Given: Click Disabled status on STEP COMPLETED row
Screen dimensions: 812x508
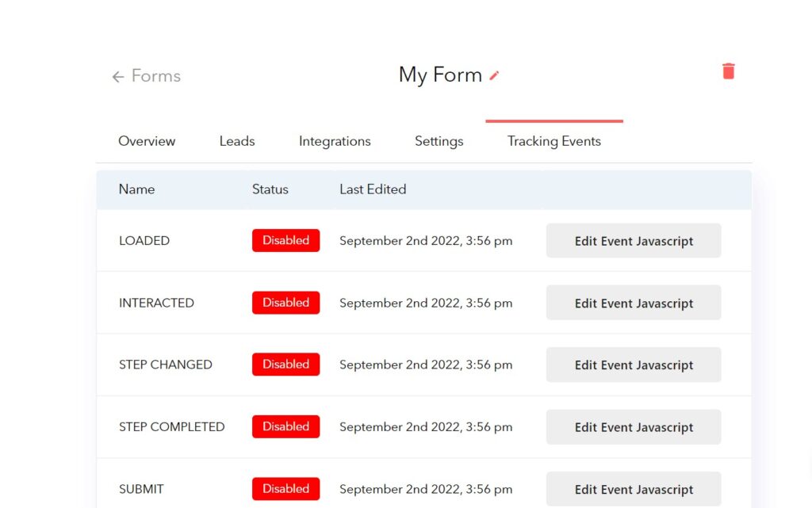Looking at the screenshot, I should (x=285, y=426).
